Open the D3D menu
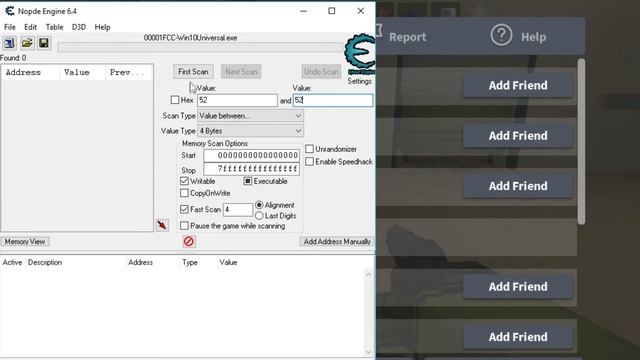The image size is (640, 360). click(79, 27)
